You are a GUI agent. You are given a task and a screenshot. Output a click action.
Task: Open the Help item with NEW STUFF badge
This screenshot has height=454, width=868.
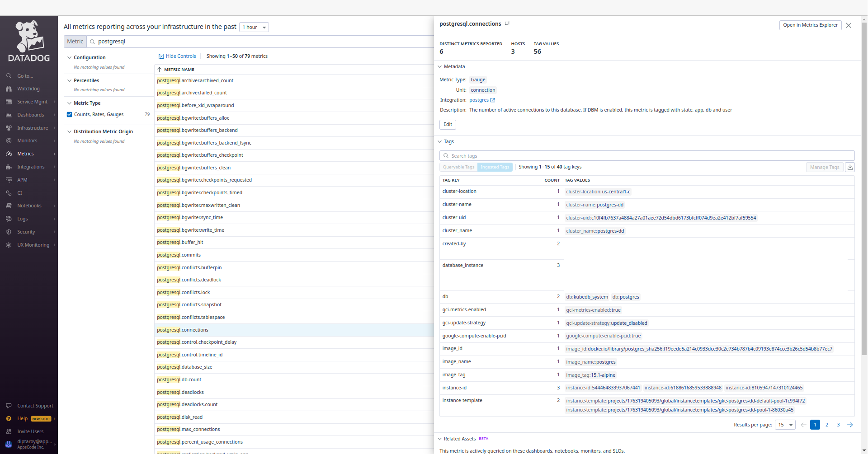click(x=22, y=418)
